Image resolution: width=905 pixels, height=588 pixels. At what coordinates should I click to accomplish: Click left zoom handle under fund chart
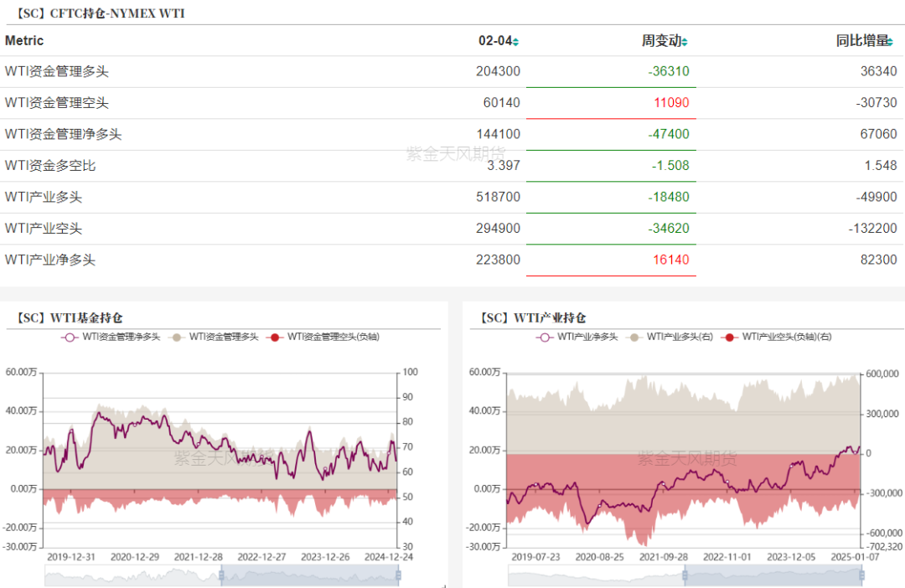pyautogui.click(x=222, y=575)
